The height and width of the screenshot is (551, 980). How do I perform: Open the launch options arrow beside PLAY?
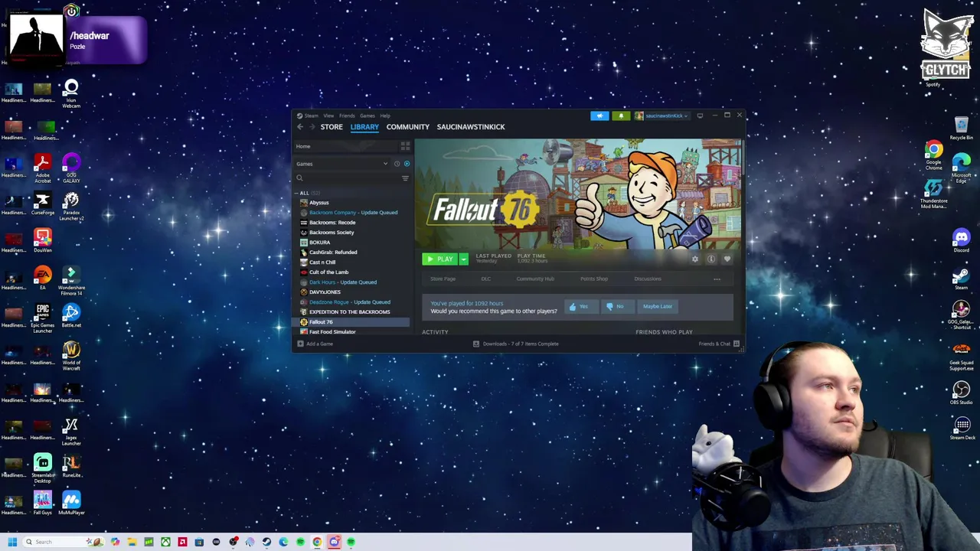(x=463, y=259)
